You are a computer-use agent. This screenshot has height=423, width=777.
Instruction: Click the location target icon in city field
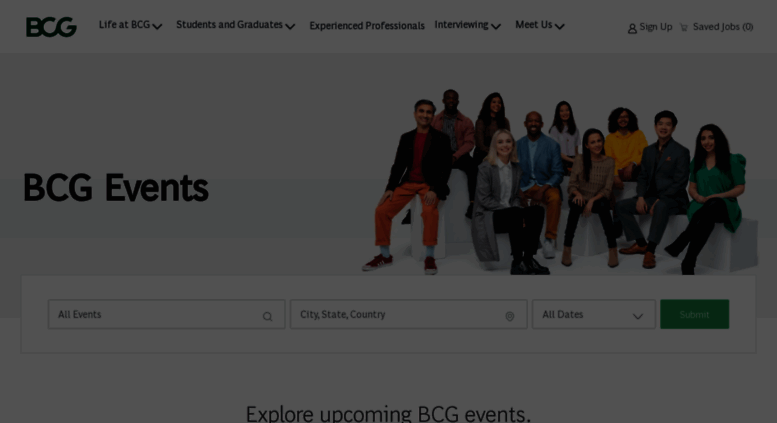pos(509,316)
